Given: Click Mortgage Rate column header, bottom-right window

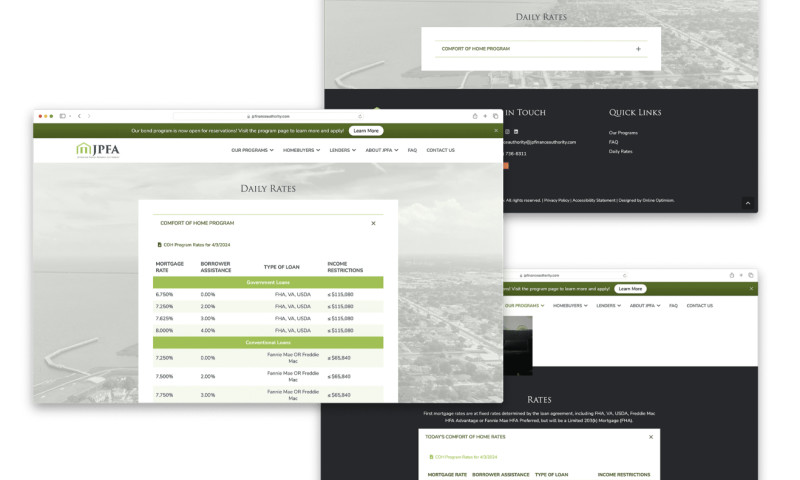Looking at the screenshot, I should pos(447,475).
